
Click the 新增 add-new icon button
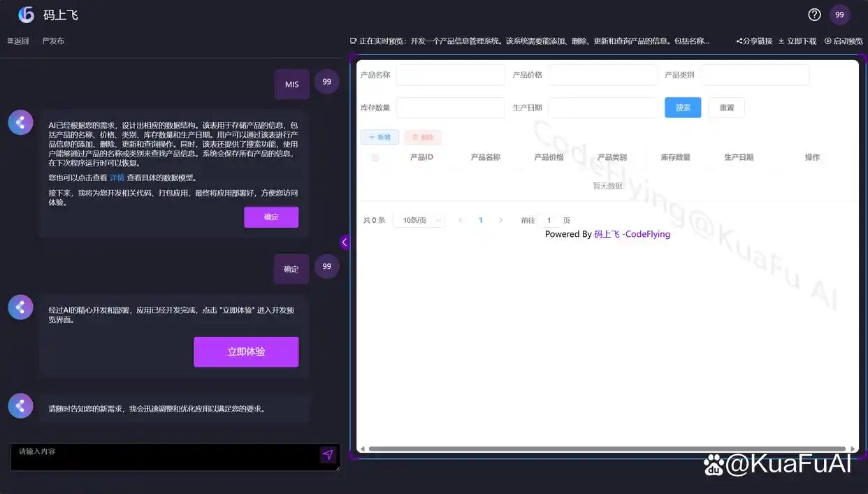(x=379, y=136)
